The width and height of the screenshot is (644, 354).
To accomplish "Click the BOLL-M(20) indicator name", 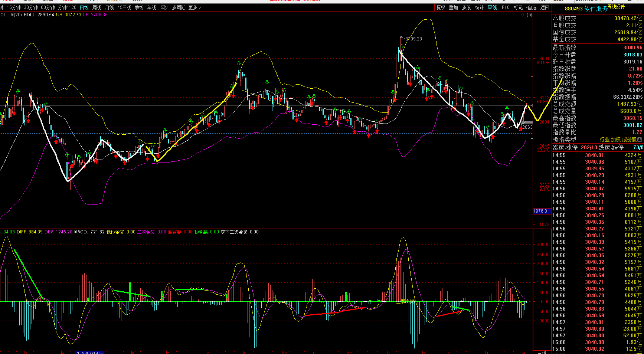I will (x=11, y=15).
